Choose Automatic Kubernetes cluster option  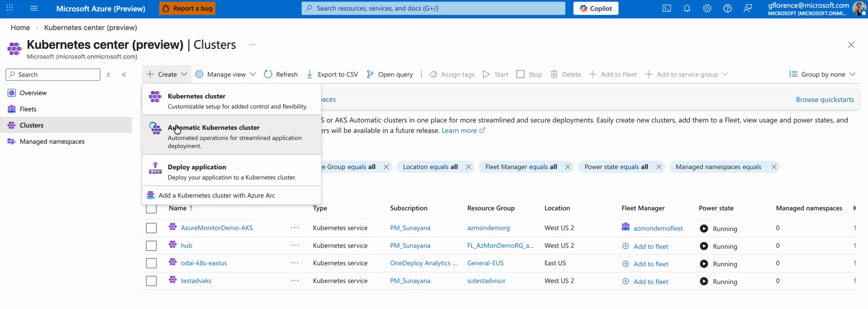[x=232, y=134]
